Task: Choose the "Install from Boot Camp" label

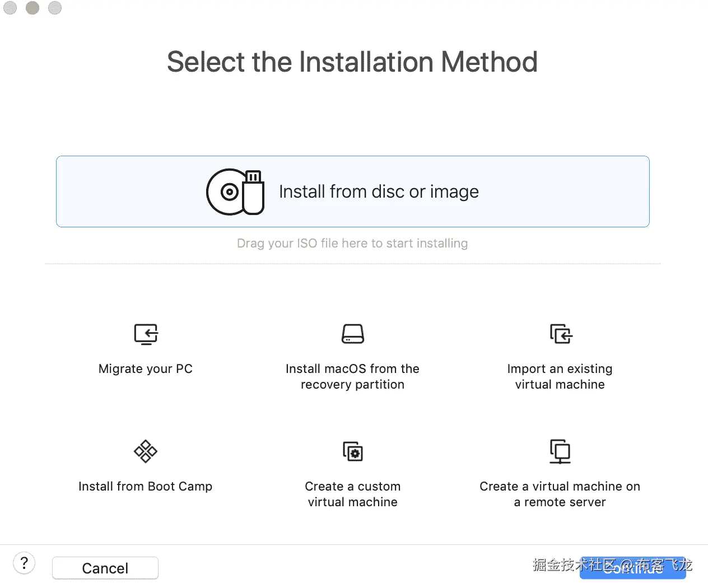Action: pyautogui.click(x=146, y=487)
